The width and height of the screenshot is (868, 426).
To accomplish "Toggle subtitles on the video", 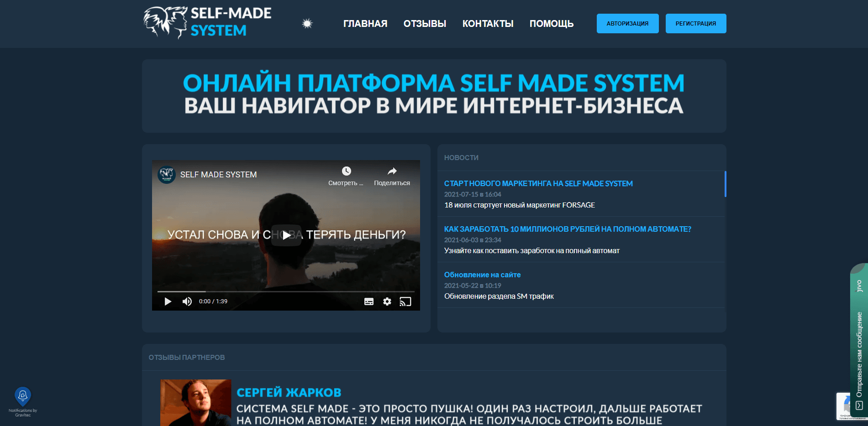I will [x=369, y=301].
